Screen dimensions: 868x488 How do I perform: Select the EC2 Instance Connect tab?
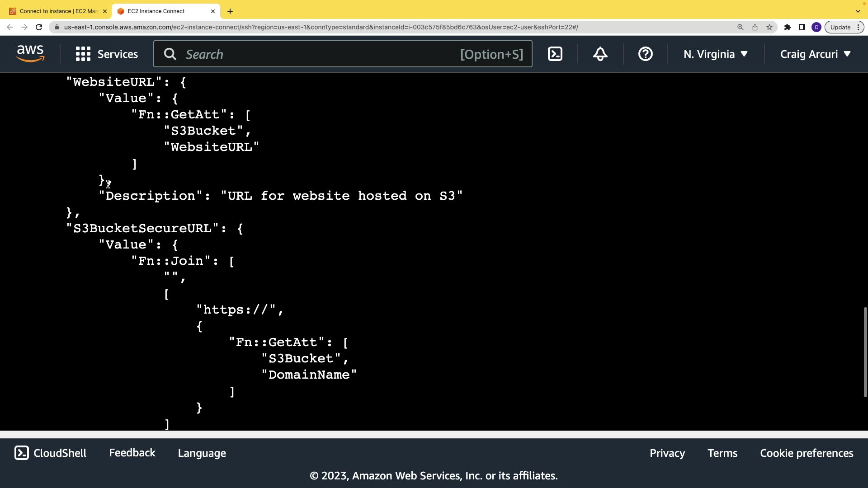156,11
